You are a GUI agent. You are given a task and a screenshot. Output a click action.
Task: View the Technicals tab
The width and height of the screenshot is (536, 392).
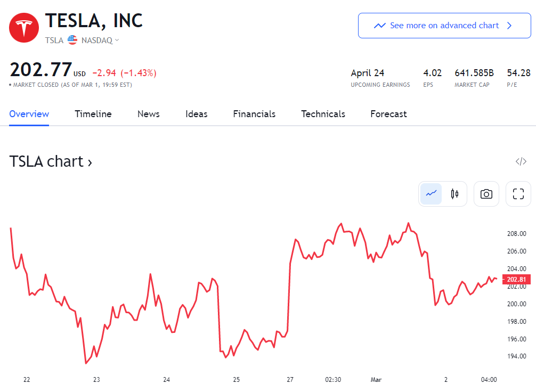(x=323, y=114)
